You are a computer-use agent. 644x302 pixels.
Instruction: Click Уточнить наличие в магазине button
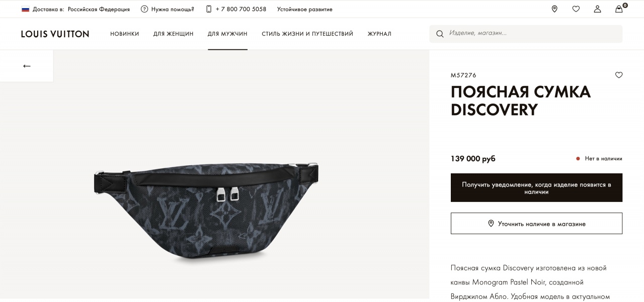[536, 224]
